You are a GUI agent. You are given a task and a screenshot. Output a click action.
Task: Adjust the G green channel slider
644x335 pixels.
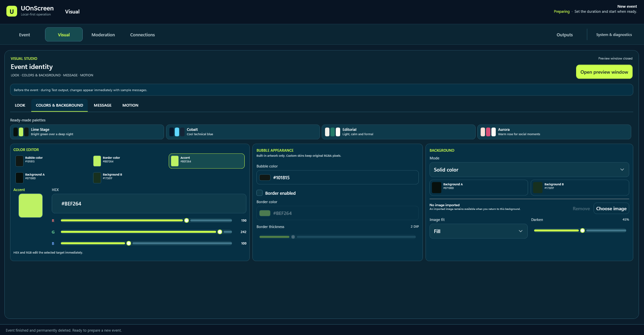[x=146, y=232]
